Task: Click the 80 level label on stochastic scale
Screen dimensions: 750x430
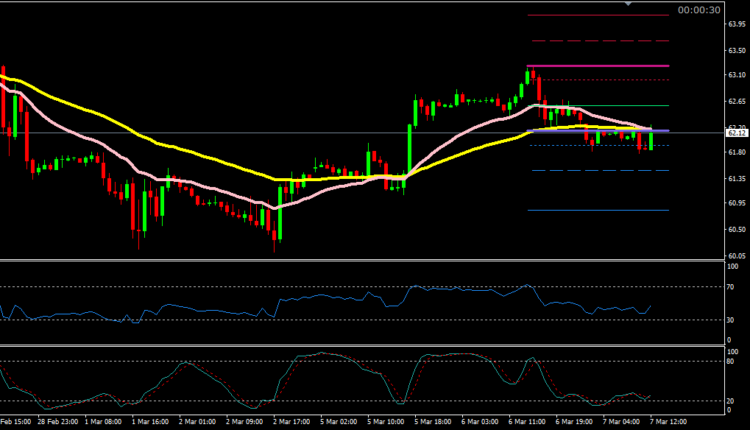Action: click(x=732, y=363)
